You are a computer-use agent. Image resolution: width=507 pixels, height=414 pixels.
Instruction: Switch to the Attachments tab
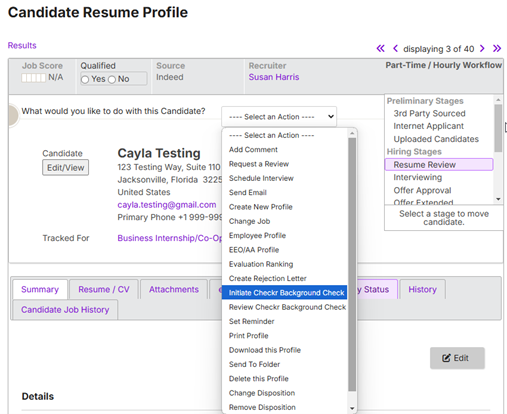174,289
